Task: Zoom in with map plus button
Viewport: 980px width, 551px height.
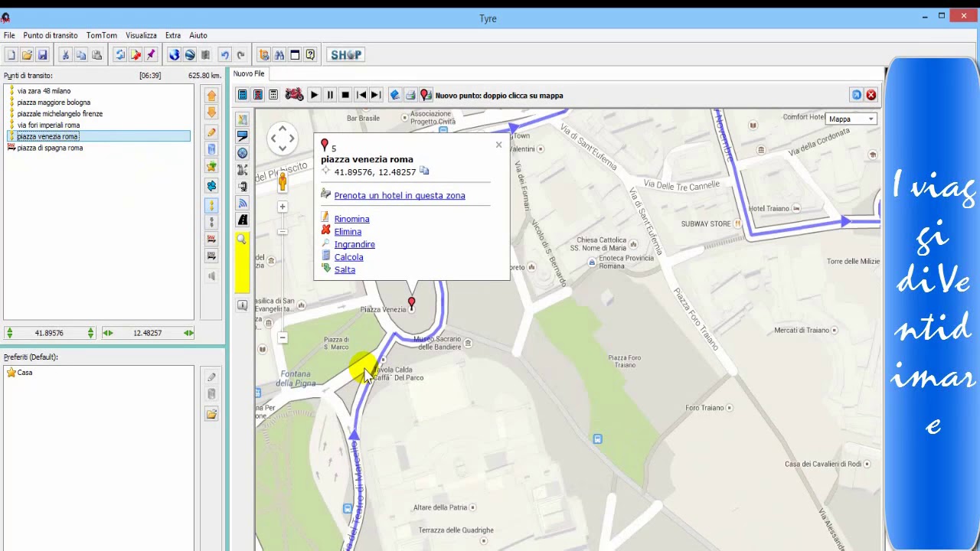Action: pos(283,207)
